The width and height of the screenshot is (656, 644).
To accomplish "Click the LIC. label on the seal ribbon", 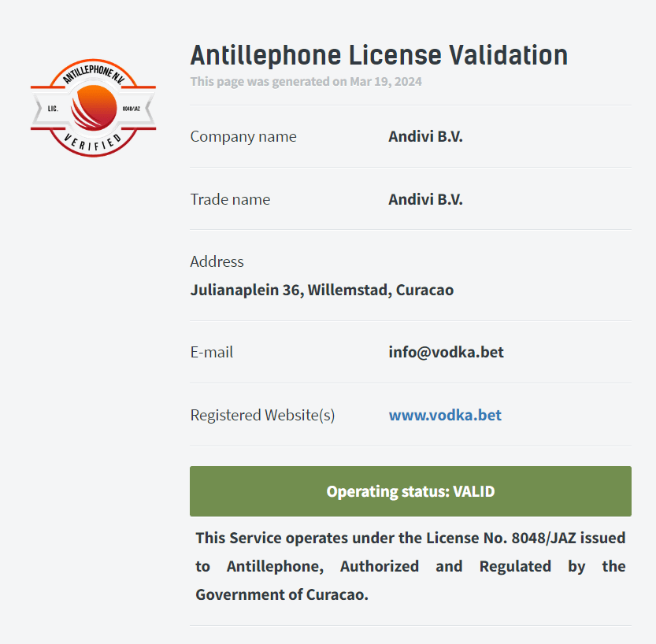I will [53, 109].
